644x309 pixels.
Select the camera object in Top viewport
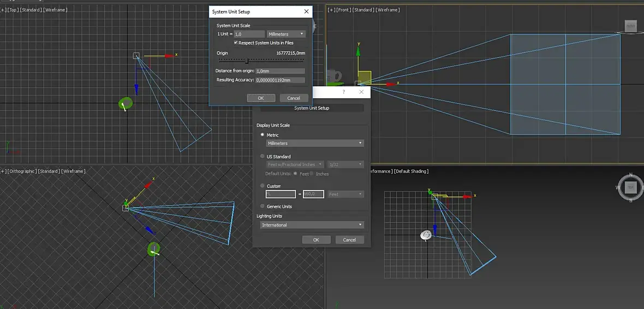point(136,56)
